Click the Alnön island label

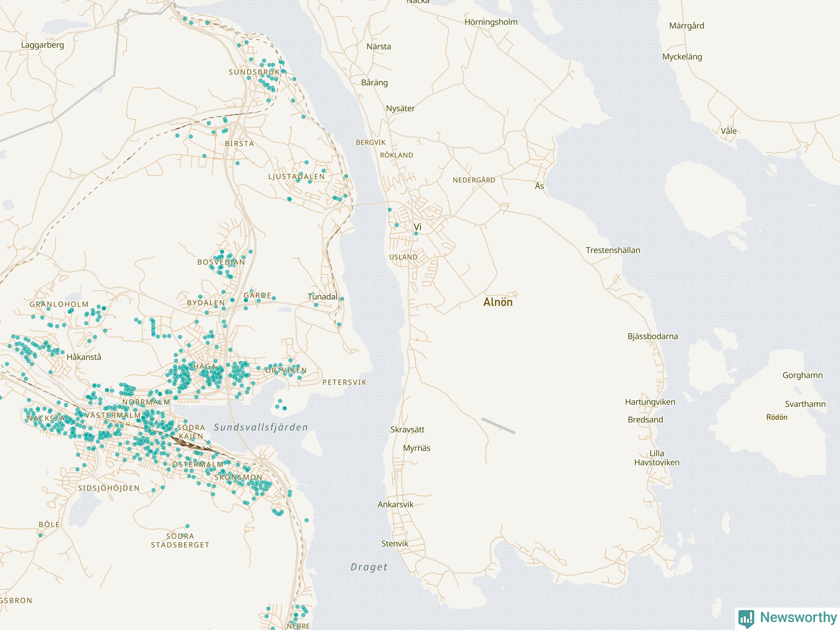pos(498,302)
